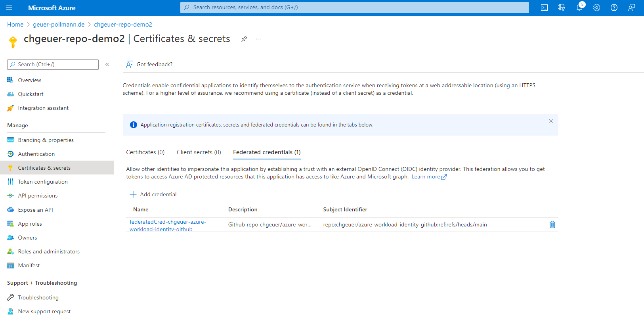The image size is (644, 324).
Task: Click the Microsoft Azure logo text
Action: [x=52, y=8]
